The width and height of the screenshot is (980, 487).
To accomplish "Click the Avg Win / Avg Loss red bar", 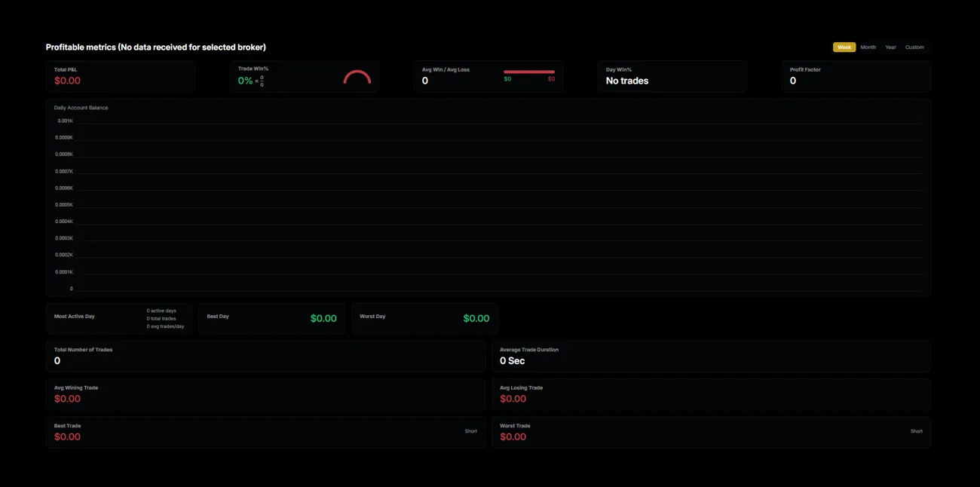I will [x=529, y=72].
